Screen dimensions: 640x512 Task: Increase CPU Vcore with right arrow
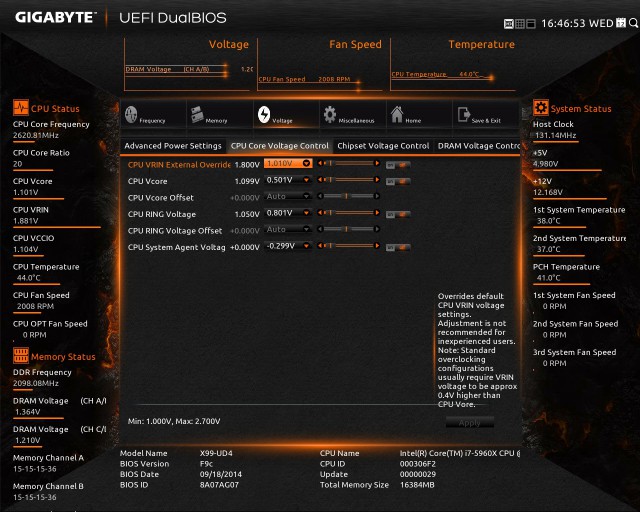377,180
